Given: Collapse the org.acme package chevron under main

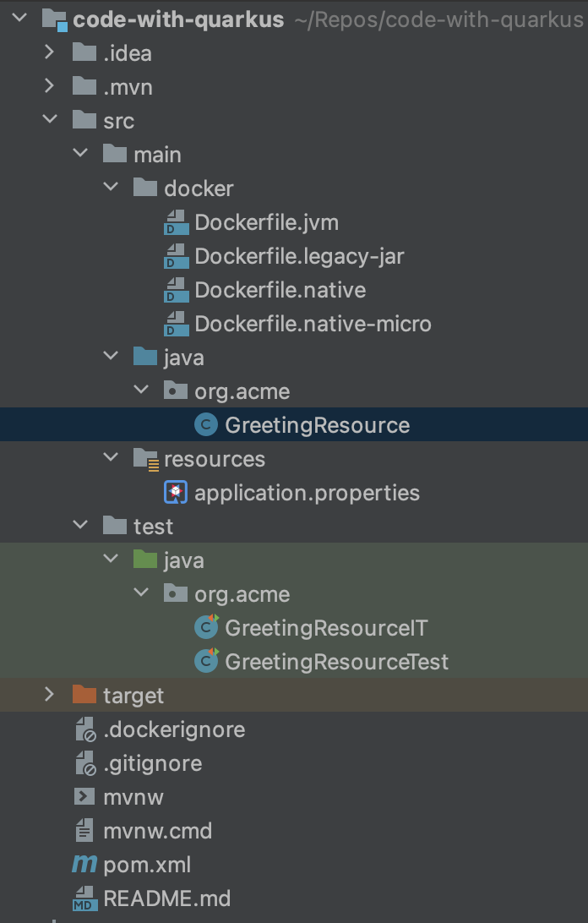Looking at the screenshot, I should coord(141,390).
